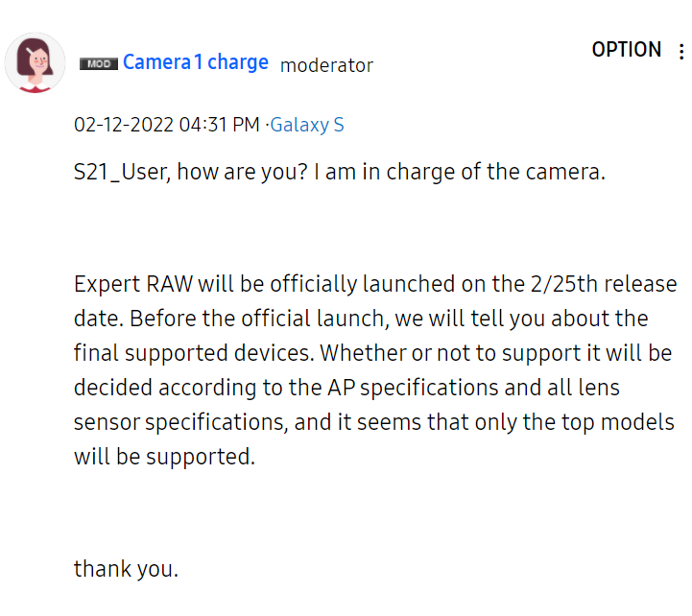Viewport: 692px width, 616px height.
Task: Click the three-dot more options icon
Action: [681, 51]
